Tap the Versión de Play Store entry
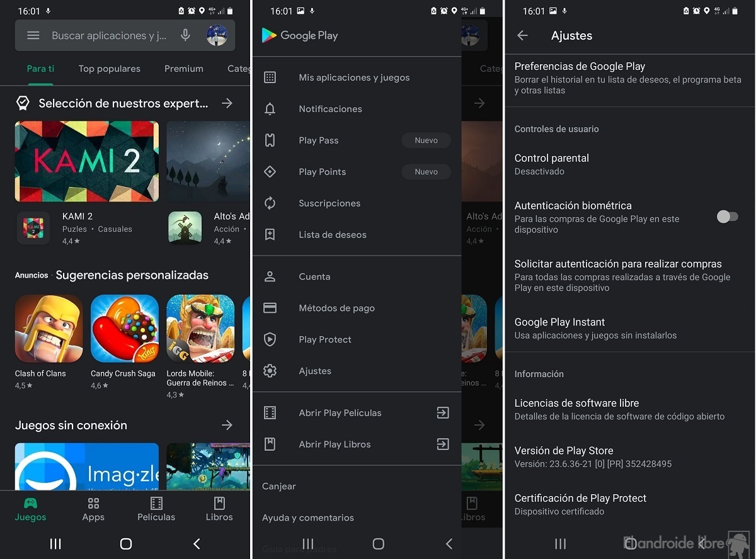756x559 pixels. click(x=630, y=457)
